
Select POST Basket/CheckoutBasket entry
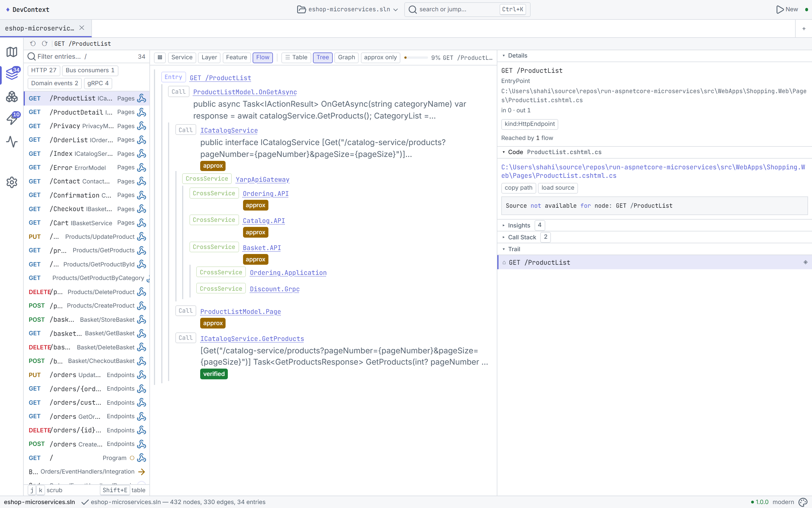[x=87, y=361]
